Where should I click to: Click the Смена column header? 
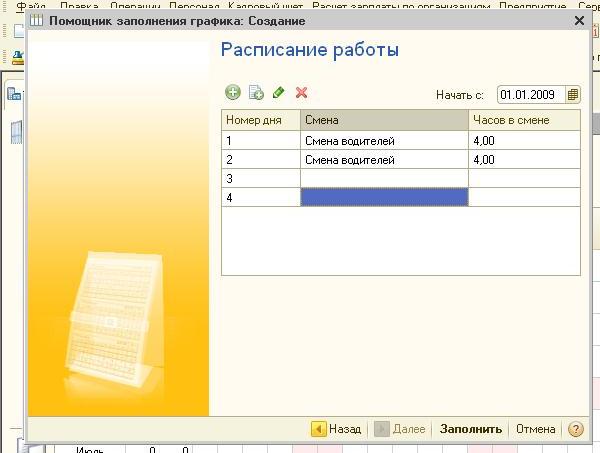click(384, 120)
